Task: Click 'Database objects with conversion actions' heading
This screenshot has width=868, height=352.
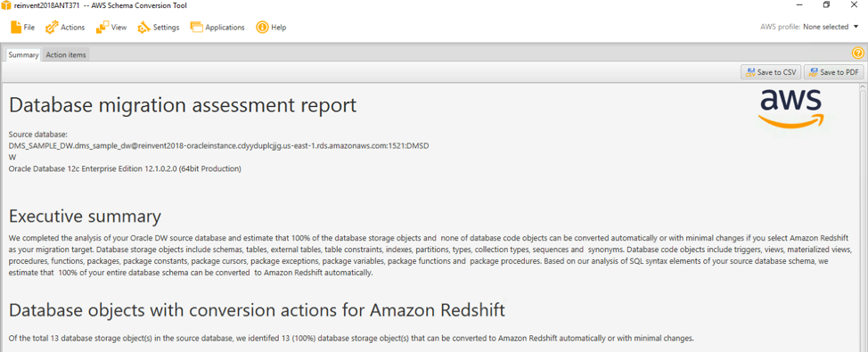Action: coord(257,310)
